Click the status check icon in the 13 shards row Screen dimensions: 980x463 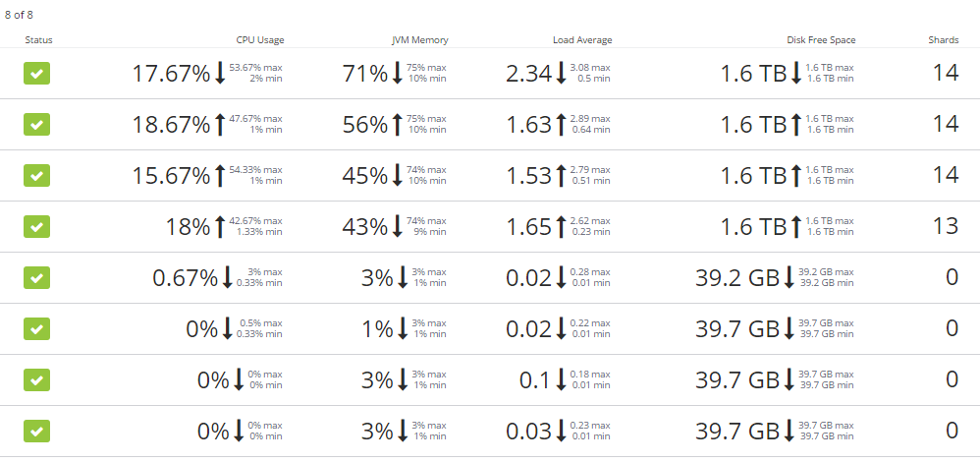(x=36, y=227)
